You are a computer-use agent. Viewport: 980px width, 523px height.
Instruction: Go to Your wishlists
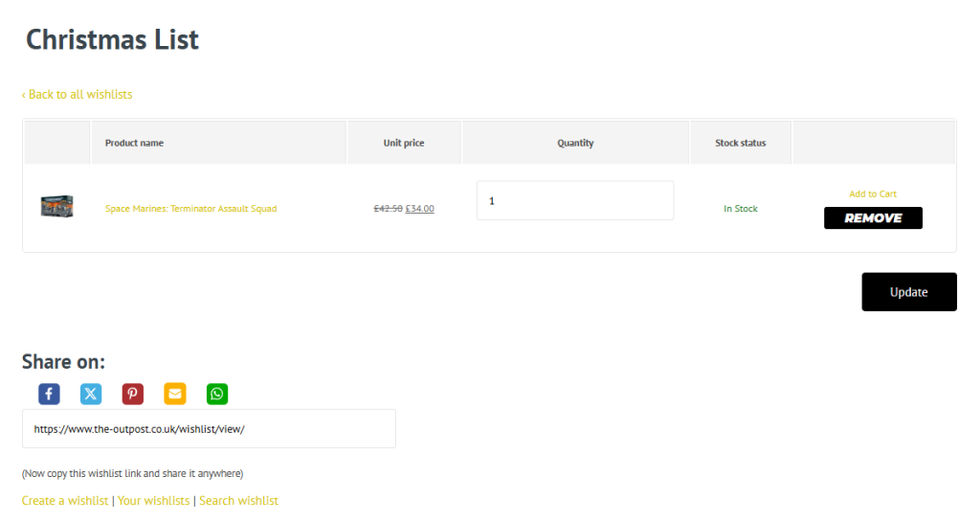click(153, 501)
